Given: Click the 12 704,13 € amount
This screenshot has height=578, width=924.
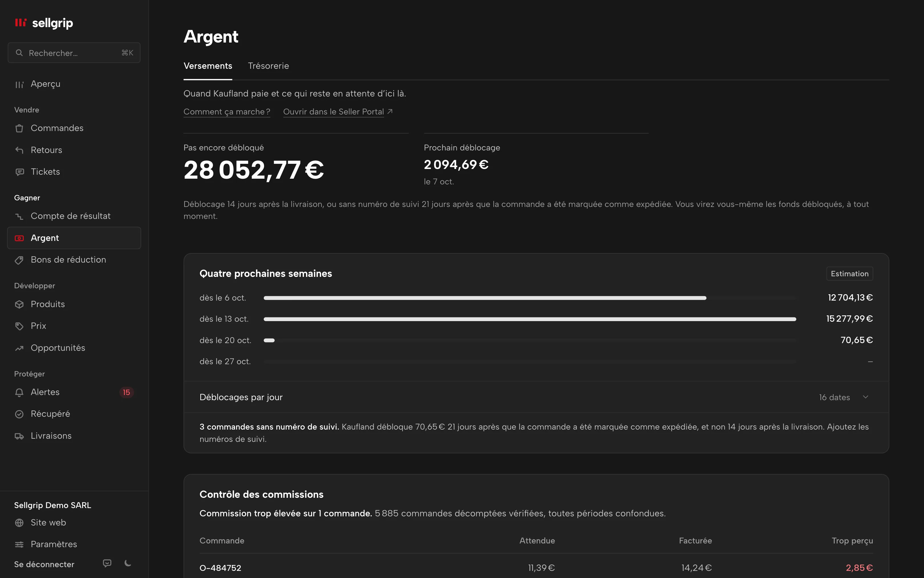Looking at the screenshot, I should click(850, 297).
